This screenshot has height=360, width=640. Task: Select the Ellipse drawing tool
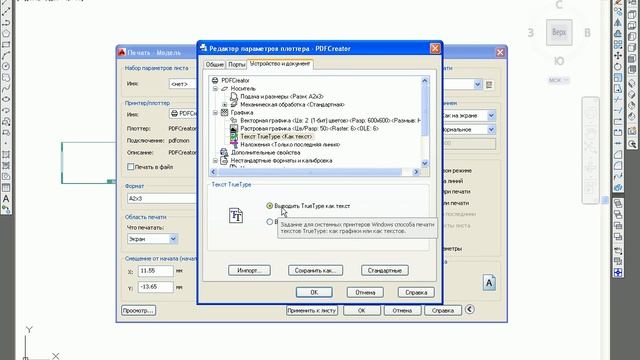6,99
